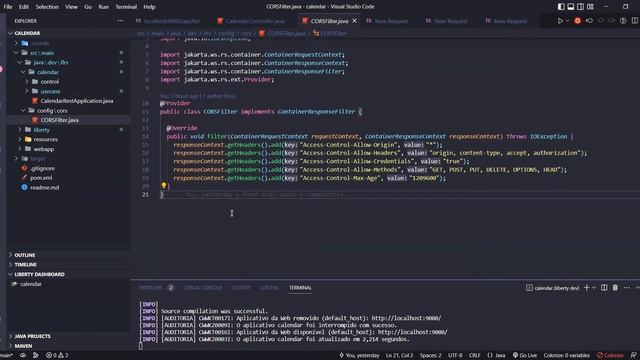This screenshot has width=640, height=360.
Task: Click the lightbulb quick-fix icon
Action: (164, 186)
